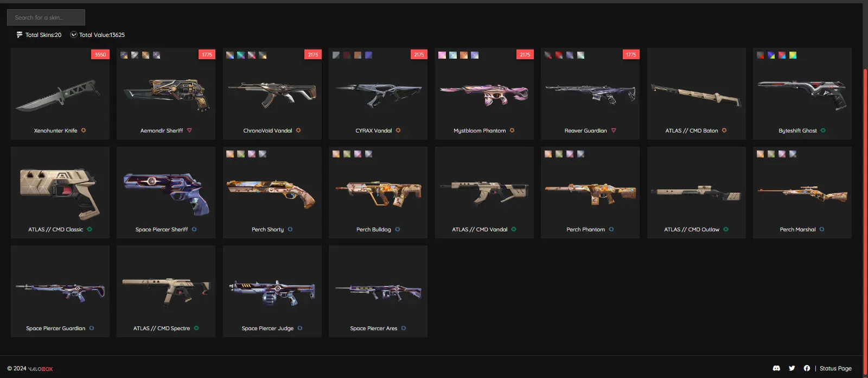The height and width of the screenshot is (378, 868).
Task: Click the Valorant points icon near Total Value
Action: click(x=74, y=34)
